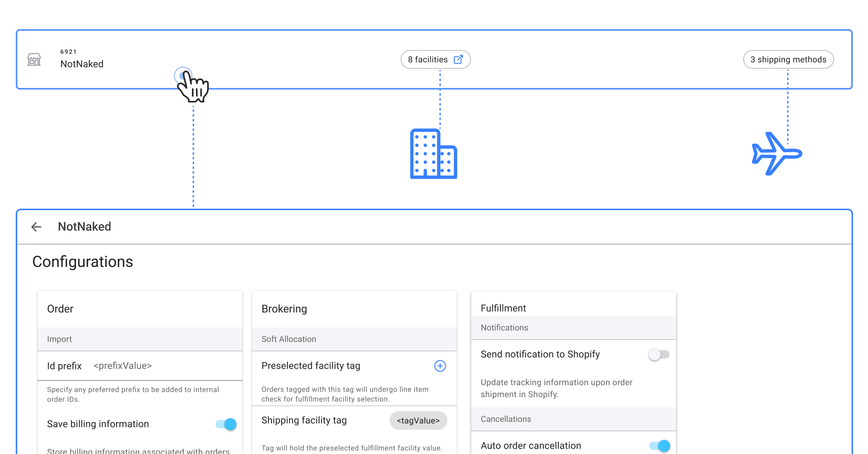Go back using the left arrow
Image resolution: width=868 pixels, height=454 pixels.
36,227
